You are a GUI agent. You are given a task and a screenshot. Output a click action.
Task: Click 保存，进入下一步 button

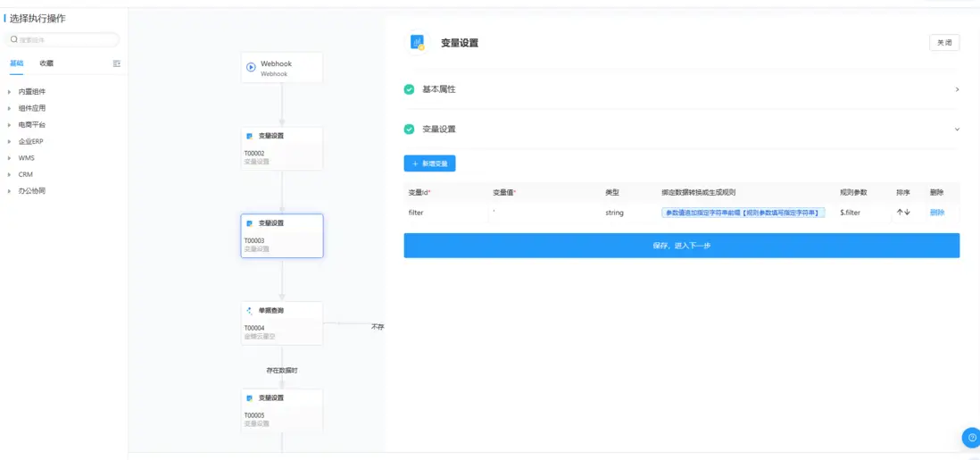coord(681,246)
